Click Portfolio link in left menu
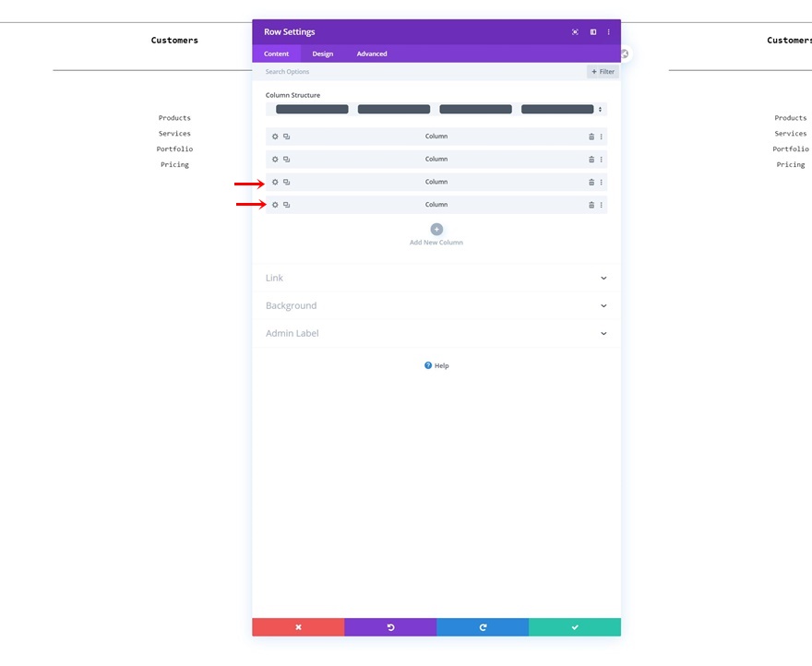 pos(174,149)
